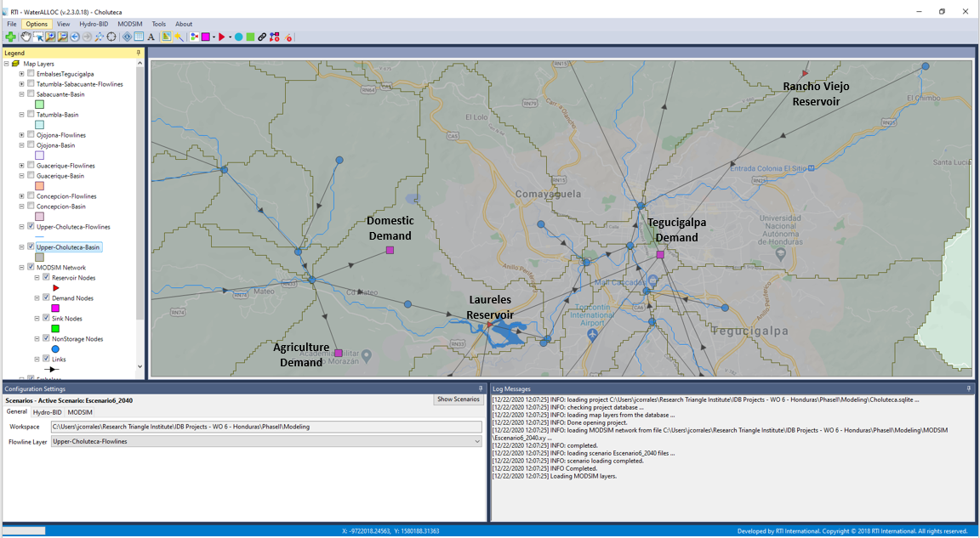
Task: Hide the Demand Nodes layer
Action: pyautogui.click(x=46, y=297)
